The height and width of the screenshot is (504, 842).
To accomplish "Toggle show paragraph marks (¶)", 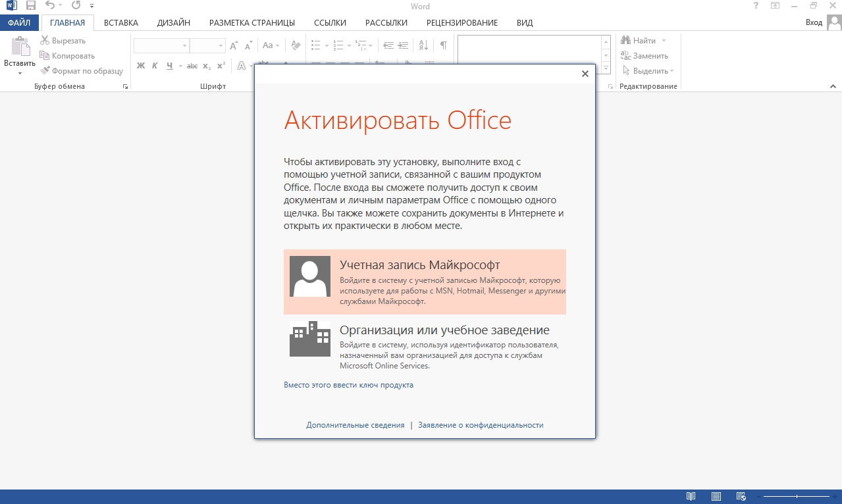I will tap(444, 45).
